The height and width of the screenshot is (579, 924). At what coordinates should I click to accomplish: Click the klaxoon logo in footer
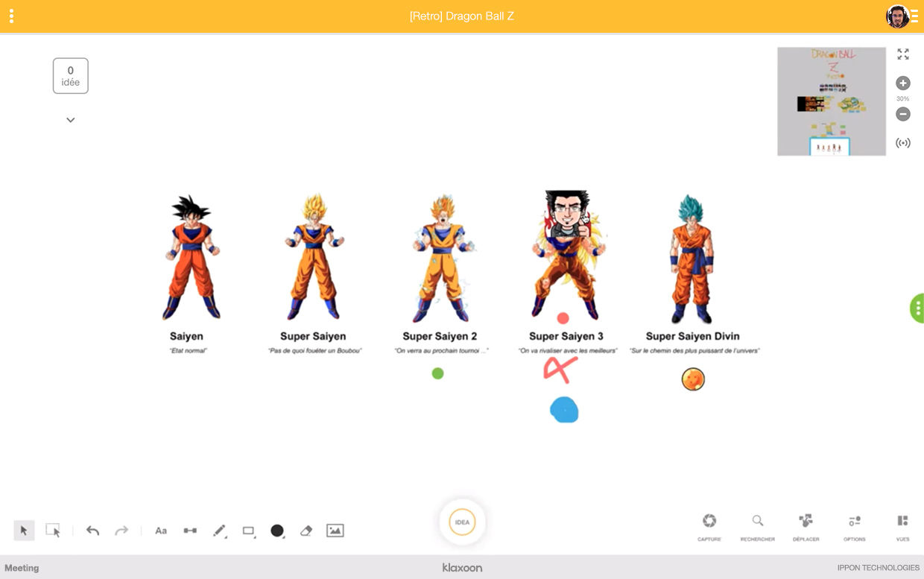click(462, 568)
